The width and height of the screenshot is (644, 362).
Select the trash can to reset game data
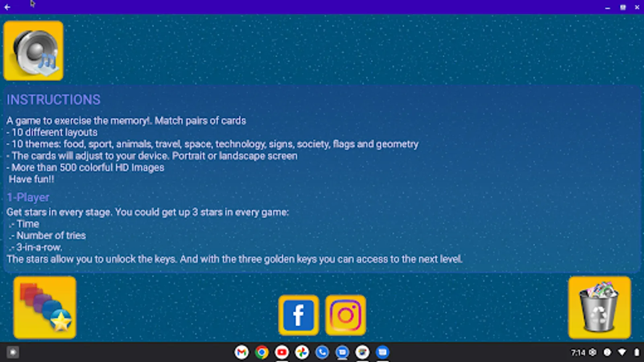coord(599,307)
